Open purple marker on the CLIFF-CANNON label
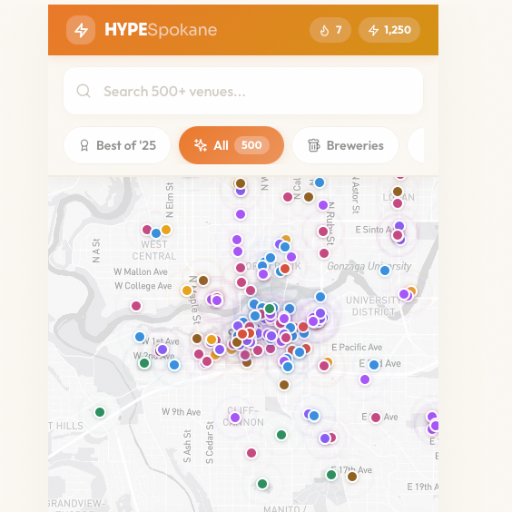The height and width of the screenshot is (512, 512). [x=235, y=418]
